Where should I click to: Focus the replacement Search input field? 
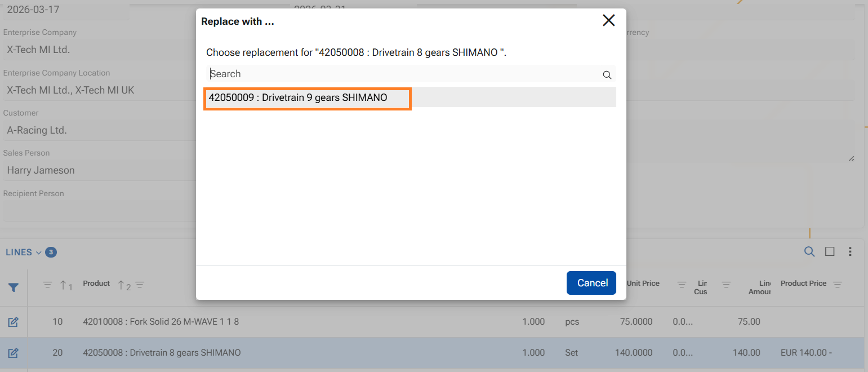tap(403, 74)
